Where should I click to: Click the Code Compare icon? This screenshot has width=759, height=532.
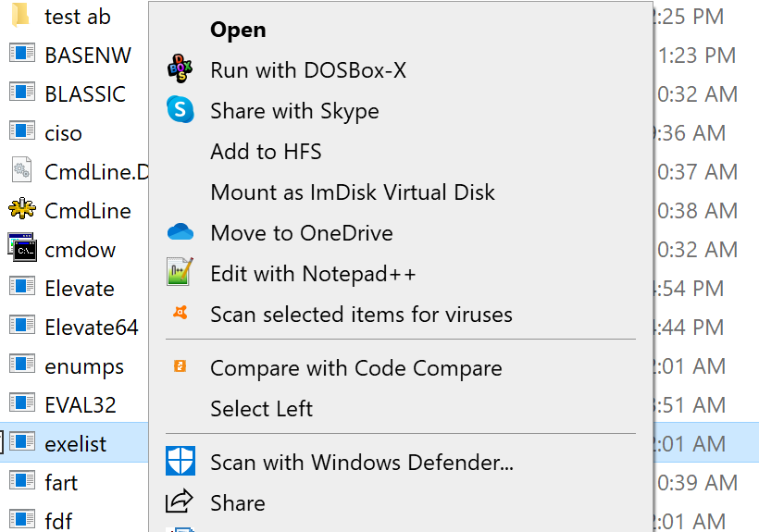tap(180, 366)
